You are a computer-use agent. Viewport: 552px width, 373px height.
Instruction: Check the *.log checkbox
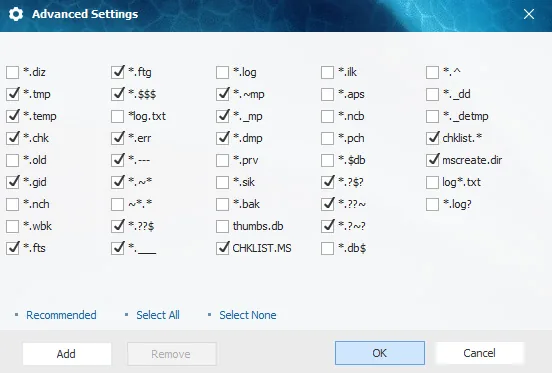coord(222,72)
